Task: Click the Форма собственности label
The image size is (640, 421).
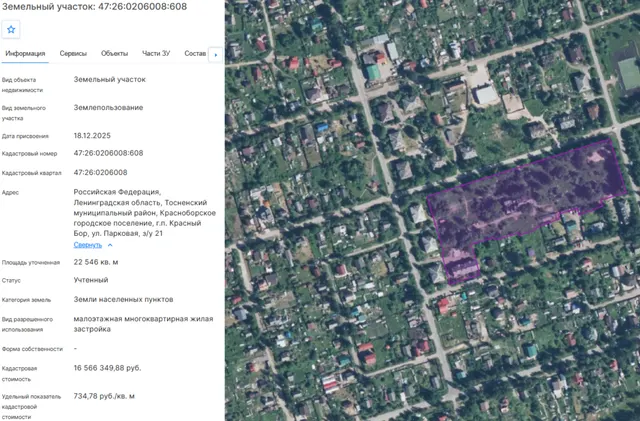Action: [x=32, y=349]
